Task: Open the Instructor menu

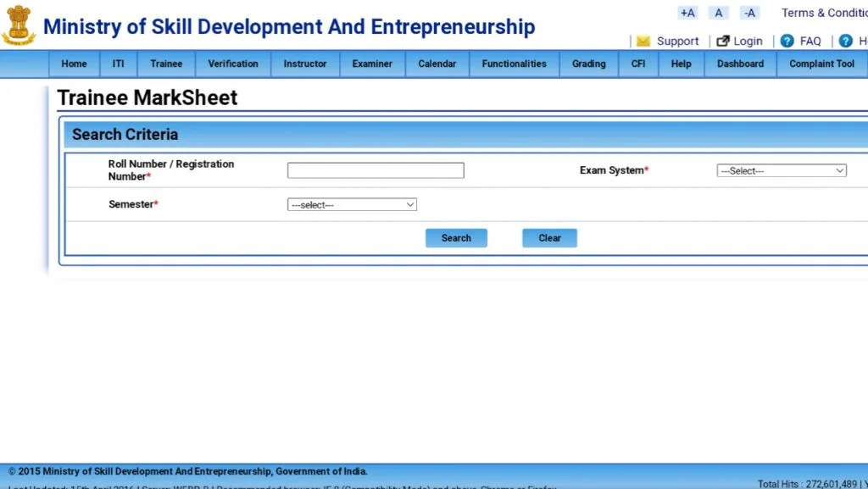Action: coord(305,64)
